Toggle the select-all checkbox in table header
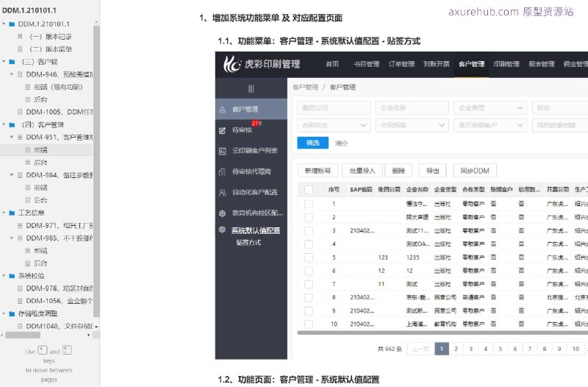Viewport: 588px width, 387px height. click(x=309, y=190)
